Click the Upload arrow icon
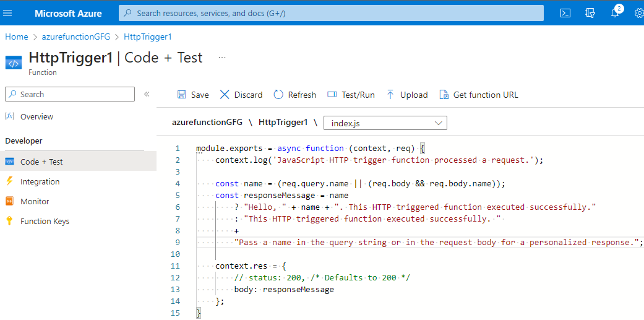The image size is (644, 320). [x=390, y=95]
